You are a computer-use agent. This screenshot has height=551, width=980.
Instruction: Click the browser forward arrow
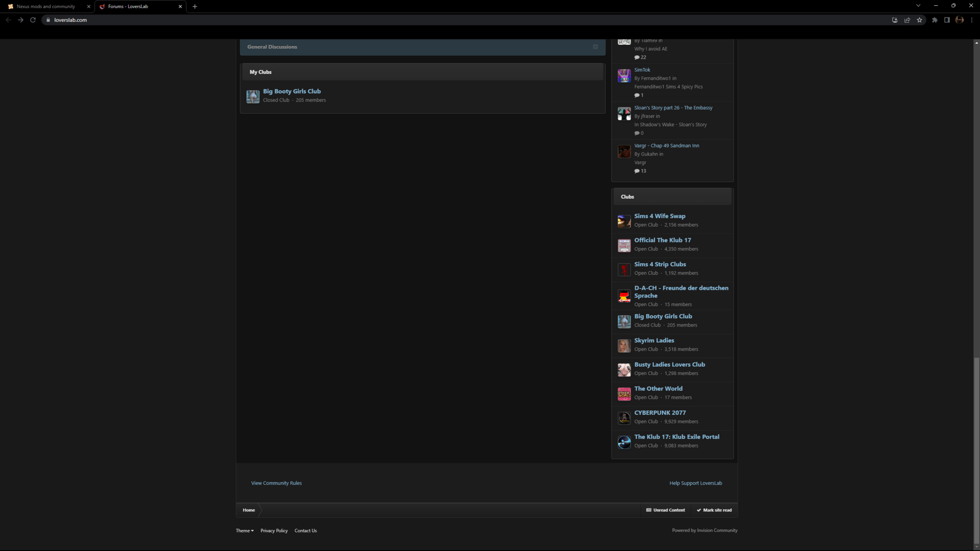[x=20, y=20]
